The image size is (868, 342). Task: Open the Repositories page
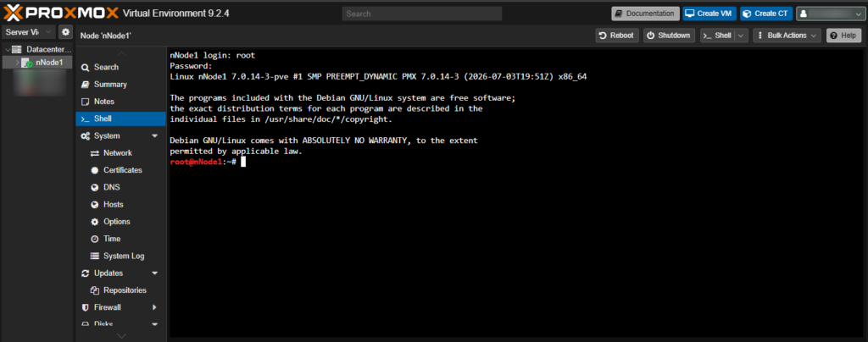coord(125,290)
